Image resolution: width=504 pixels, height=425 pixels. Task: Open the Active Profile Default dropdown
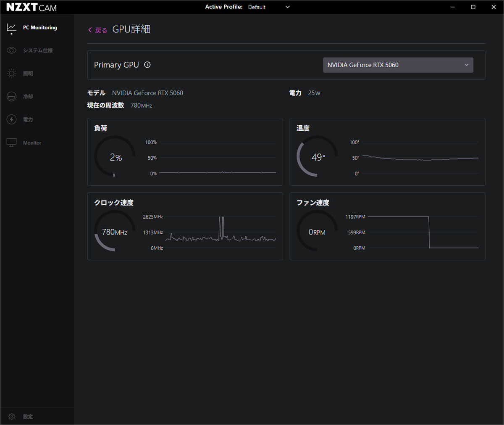click(269, 7)
